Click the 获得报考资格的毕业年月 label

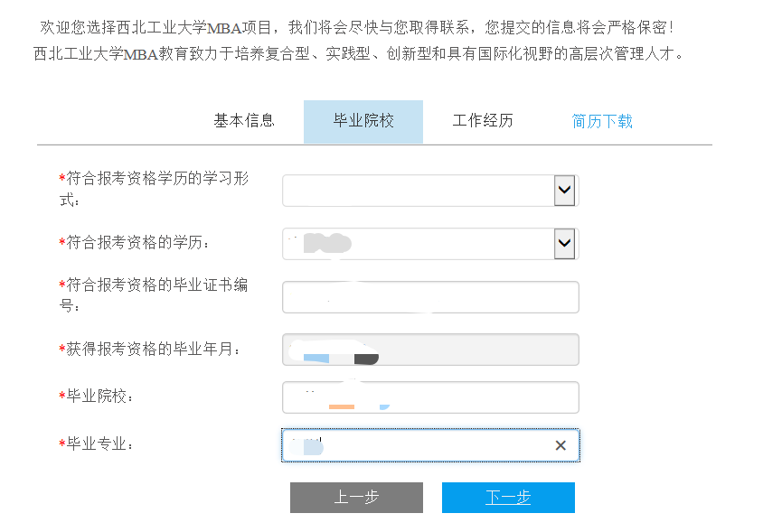pos(154,350)
